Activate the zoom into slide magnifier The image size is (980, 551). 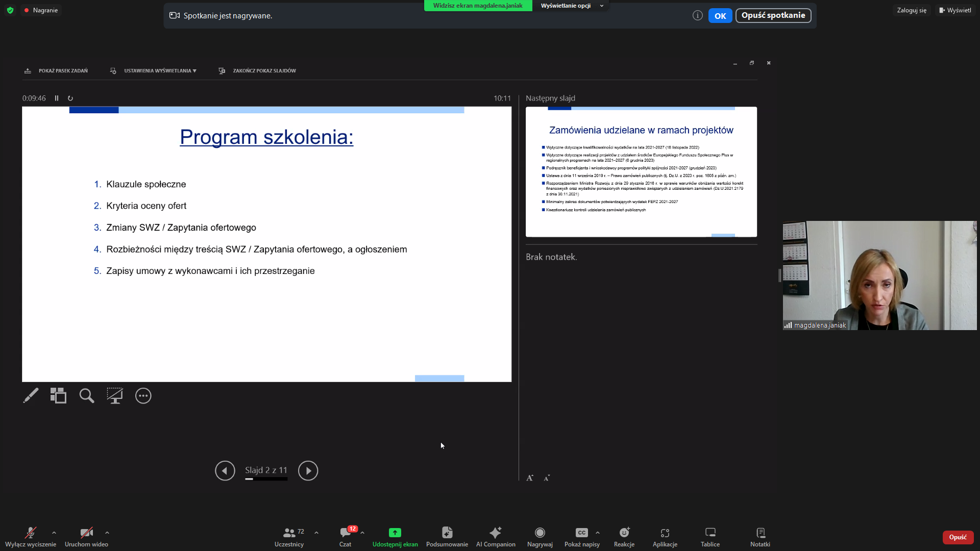click(87, 396)
